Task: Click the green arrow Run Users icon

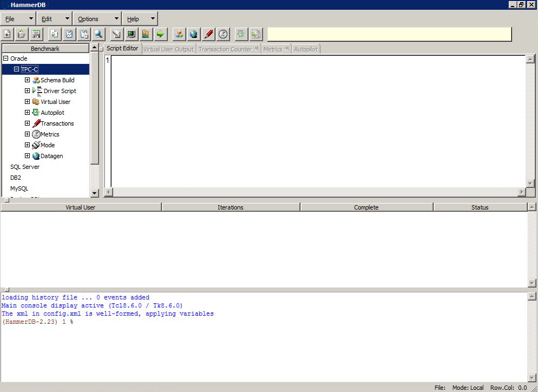Action: 160,34
